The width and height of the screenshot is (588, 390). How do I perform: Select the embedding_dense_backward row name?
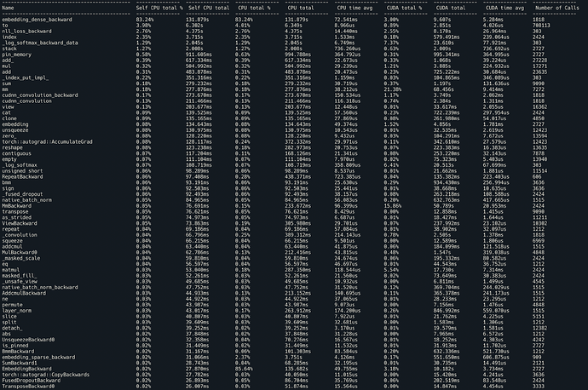pos(37,20)
